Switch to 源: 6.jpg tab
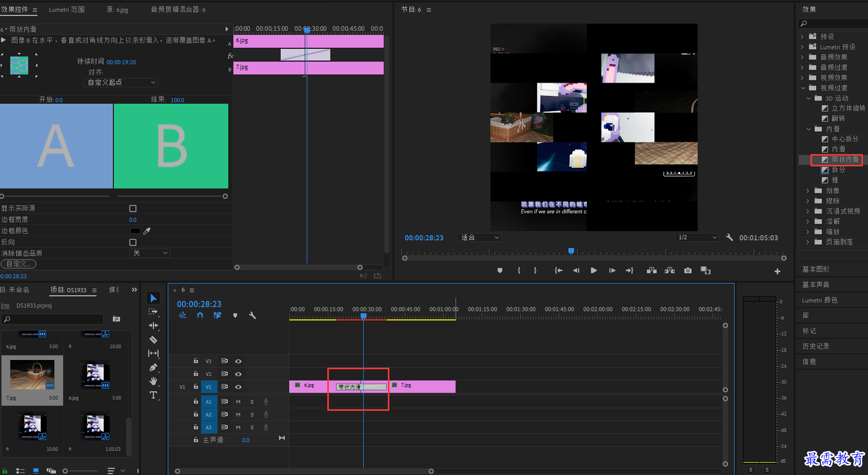 coord(117,10)
